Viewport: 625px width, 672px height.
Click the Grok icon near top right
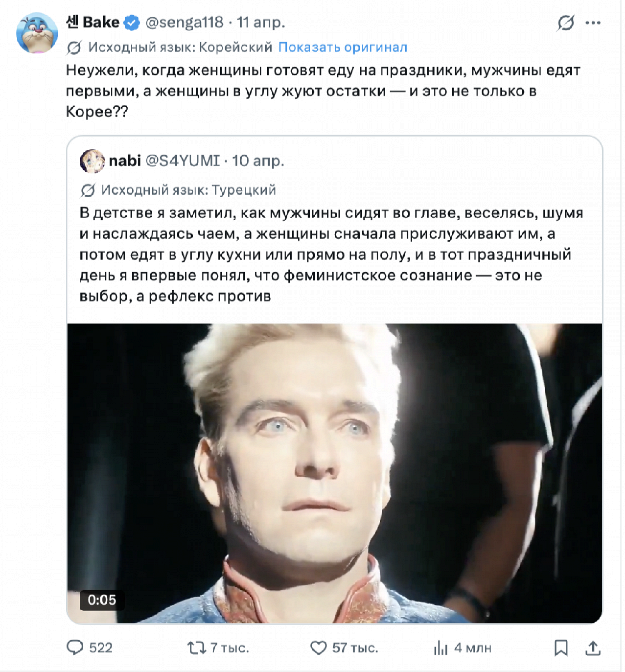point(565,23)
